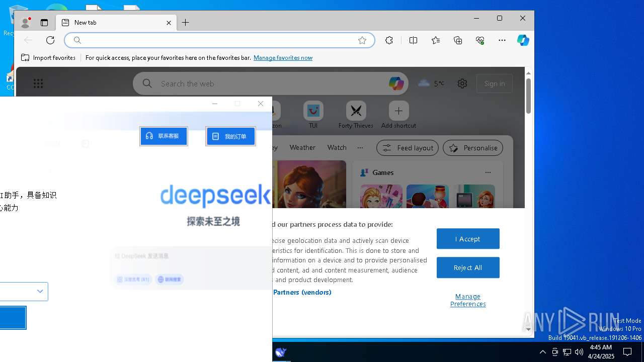Click the Edge profile avatar icon
Screen dimensions: 644x362
click(25, 23)
